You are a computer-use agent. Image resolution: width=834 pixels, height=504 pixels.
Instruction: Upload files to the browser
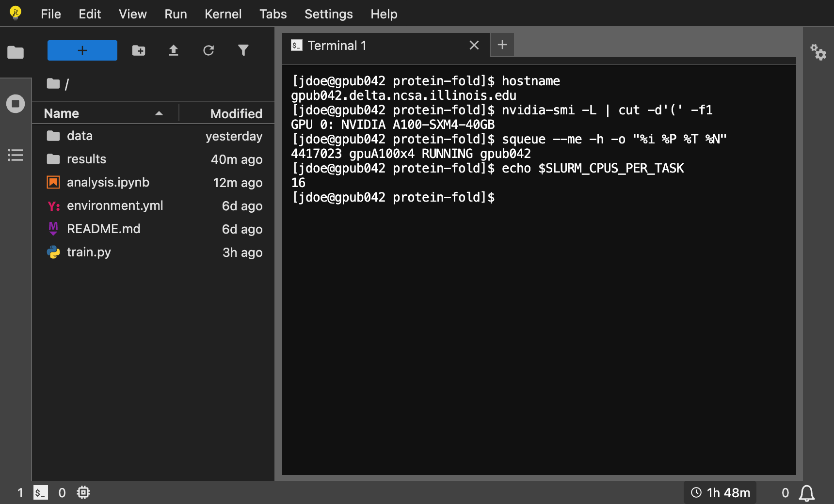tap(174, 50)
